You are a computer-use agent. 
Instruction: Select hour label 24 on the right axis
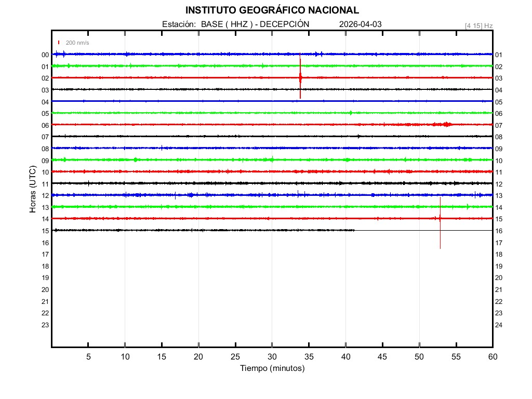click(499, 325)
